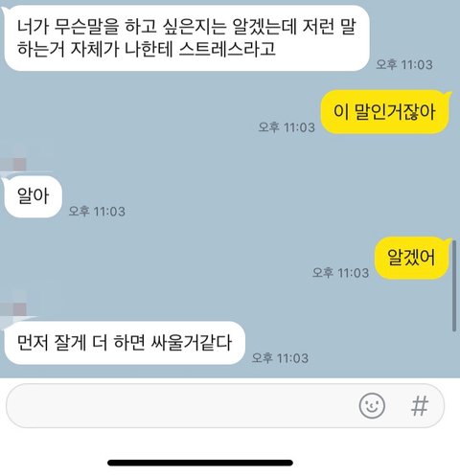Tap the bubble tail of the '알아' message
The width and height of the screenshot is (460, 476).
pos(5,179)
